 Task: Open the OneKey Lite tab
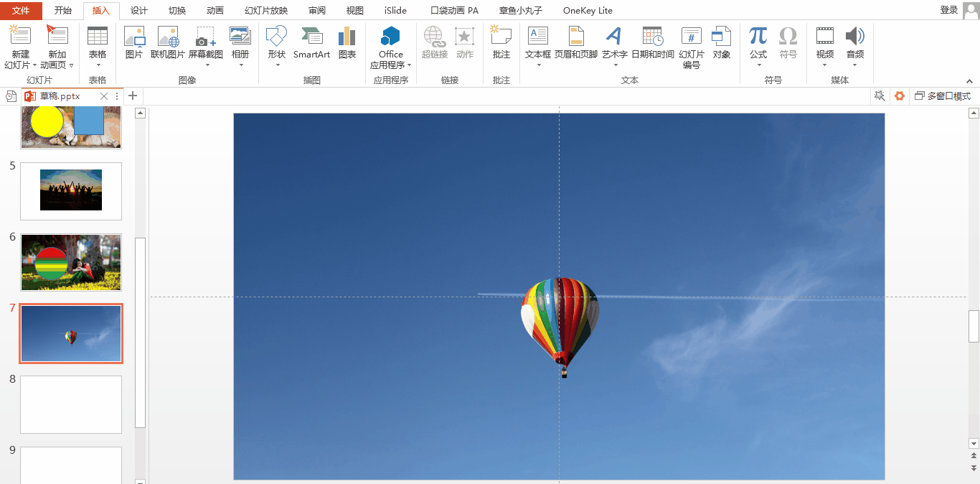(588, 11)
